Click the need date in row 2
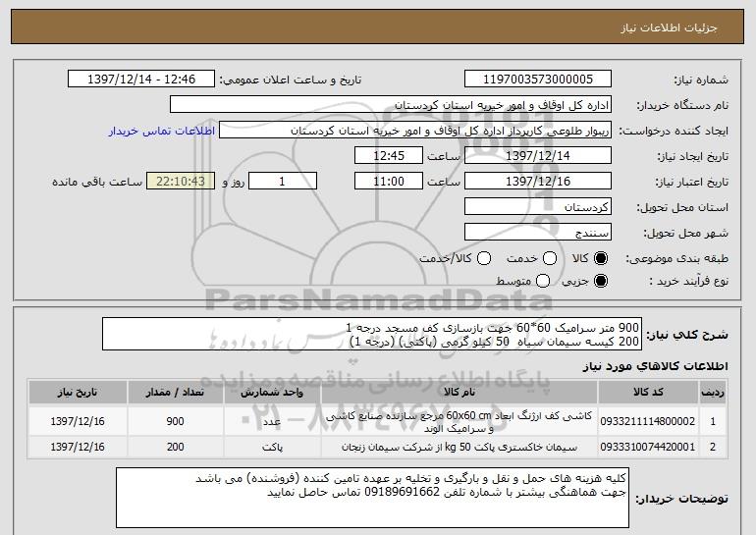 point(78,447)
